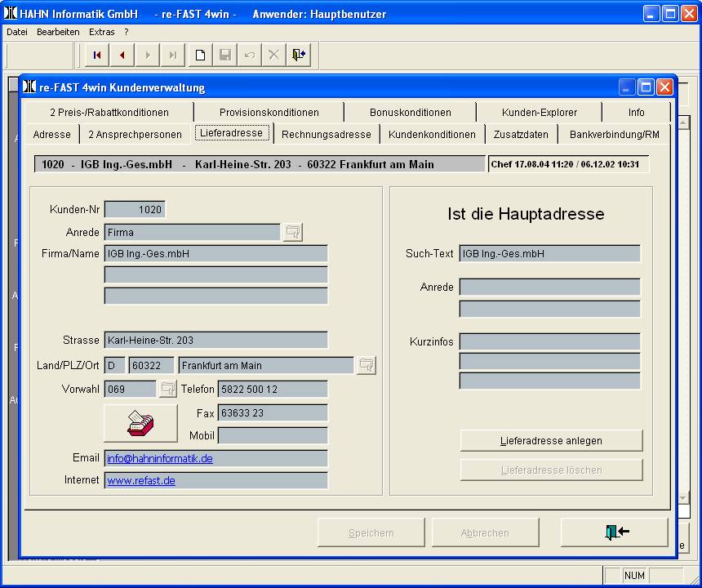Open email link info@hahninformatik.de
This screenshot has width=702, height=588.
[160, 459]
